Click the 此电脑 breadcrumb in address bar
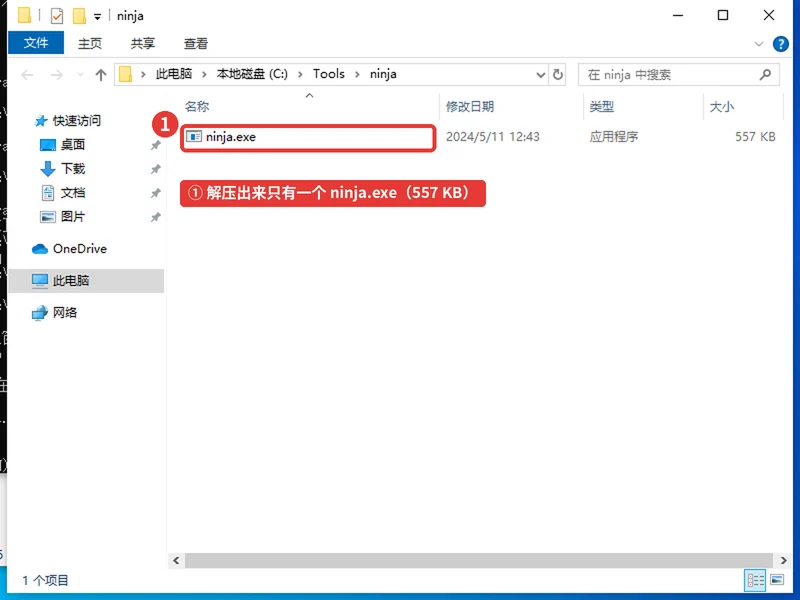The image size is (800, 600). click(x=173, y=74)
